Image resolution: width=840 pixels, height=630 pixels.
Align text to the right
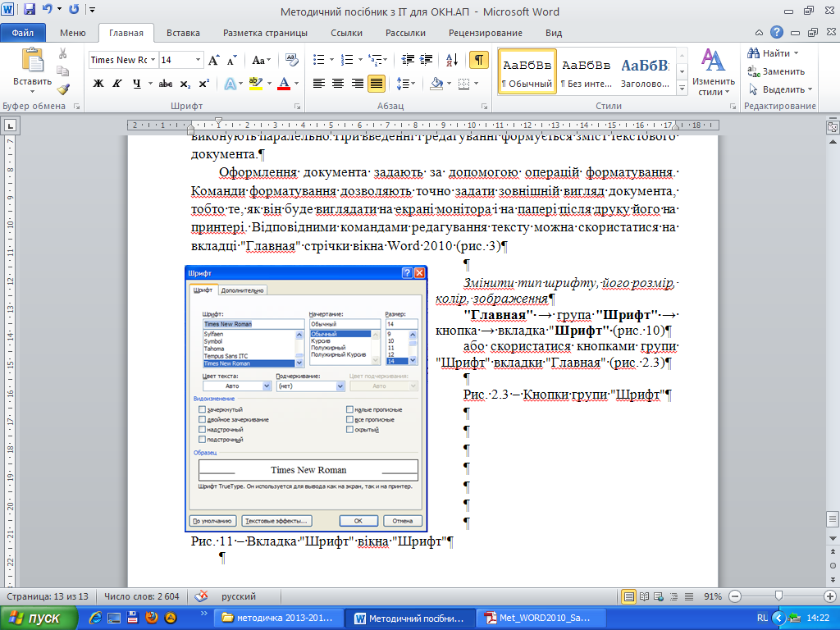point(358,84)
